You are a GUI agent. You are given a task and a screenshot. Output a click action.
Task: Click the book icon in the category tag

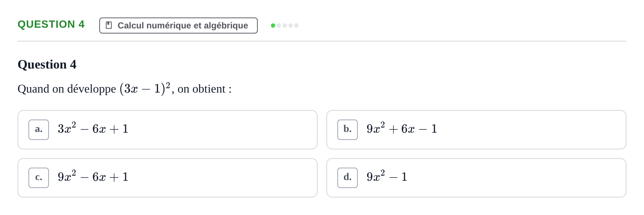pos(109,25)
